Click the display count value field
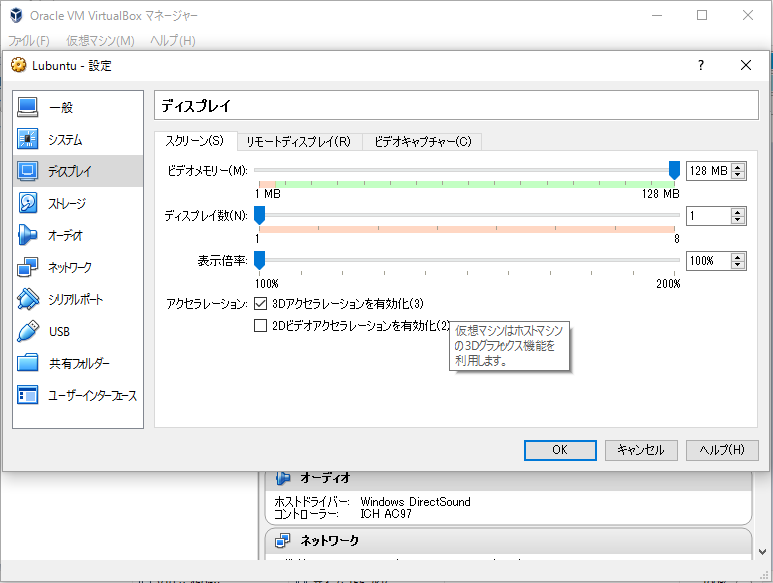This screenshot has width=773, height=583. pos(709,216)
